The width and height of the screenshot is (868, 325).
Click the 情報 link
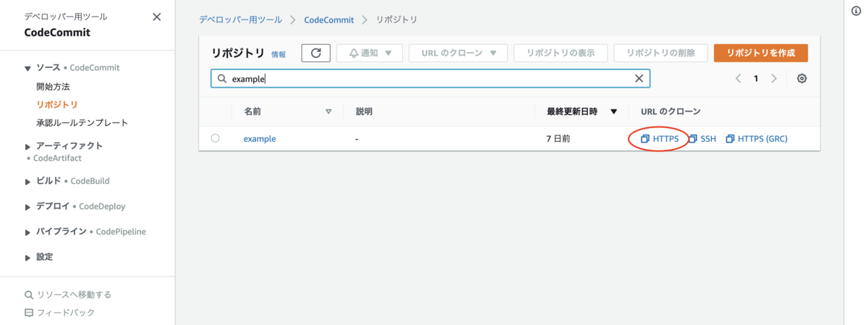278,54
